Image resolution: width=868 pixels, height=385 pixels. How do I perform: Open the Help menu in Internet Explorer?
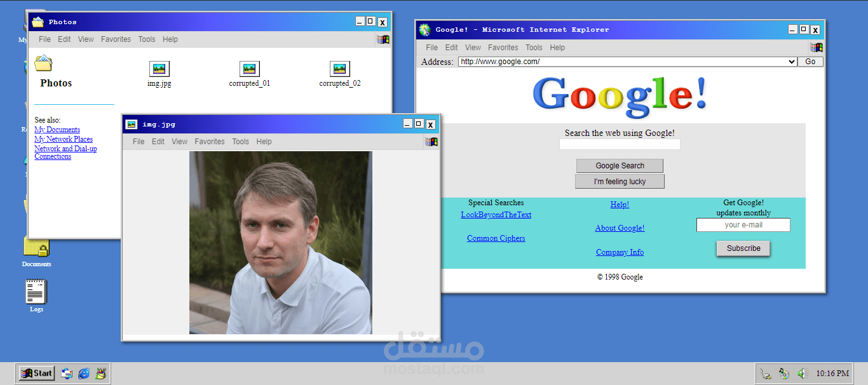point(558,48)
